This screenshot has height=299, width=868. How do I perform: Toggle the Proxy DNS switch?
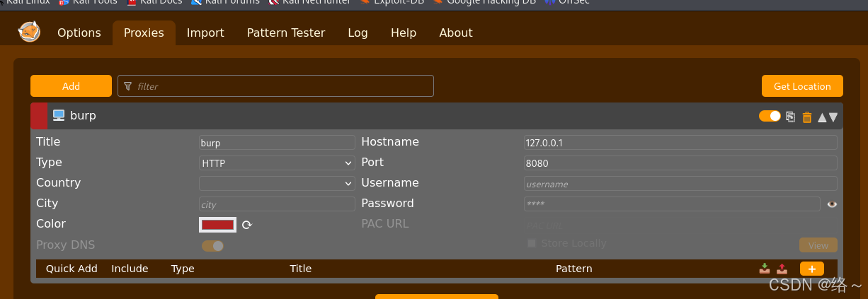point(212,246)
